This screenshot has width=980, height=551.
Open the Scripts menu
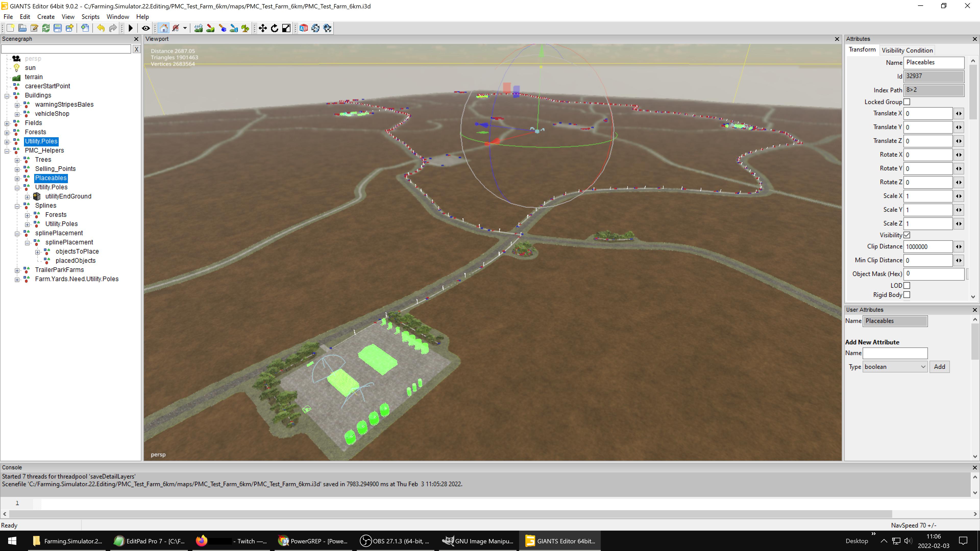tap(91, 17)
